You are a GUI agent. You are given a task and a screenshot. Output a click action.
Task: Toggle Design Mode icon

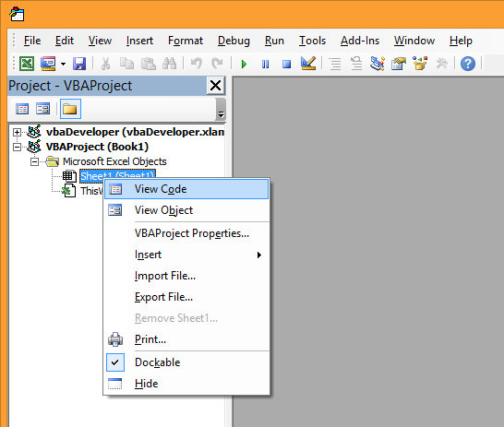(x=308, y=63)
